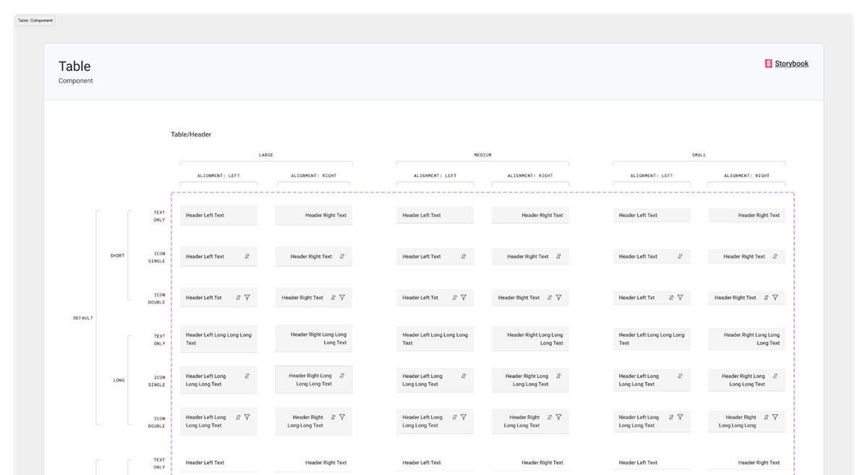The image size is (868, 475).
Task: Sort icon in Medium left long icon-single header
Action: point(464,376)
